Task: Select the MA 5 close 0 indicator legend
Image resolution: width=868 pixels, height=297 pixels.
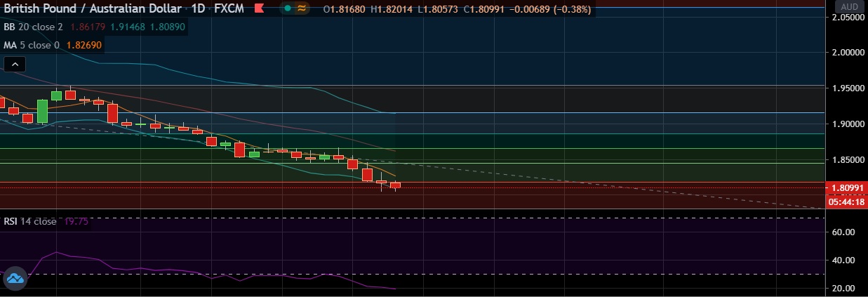Action: click(x=32, y=45)
